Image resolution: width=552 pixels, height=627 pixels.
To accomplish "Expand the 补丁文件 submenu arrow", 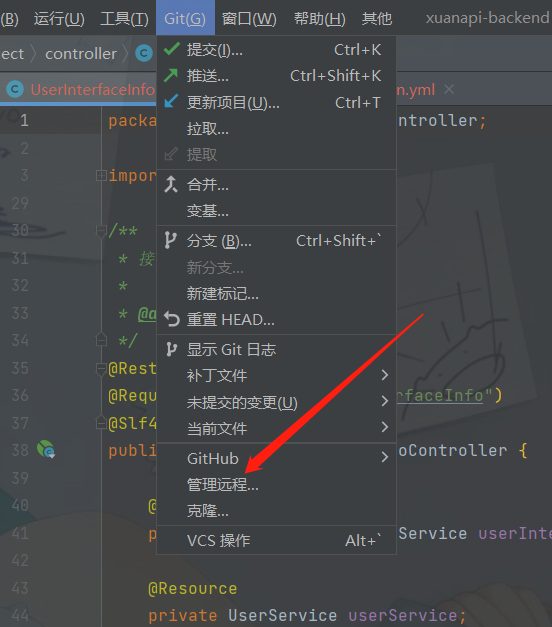I will (384, 375).
